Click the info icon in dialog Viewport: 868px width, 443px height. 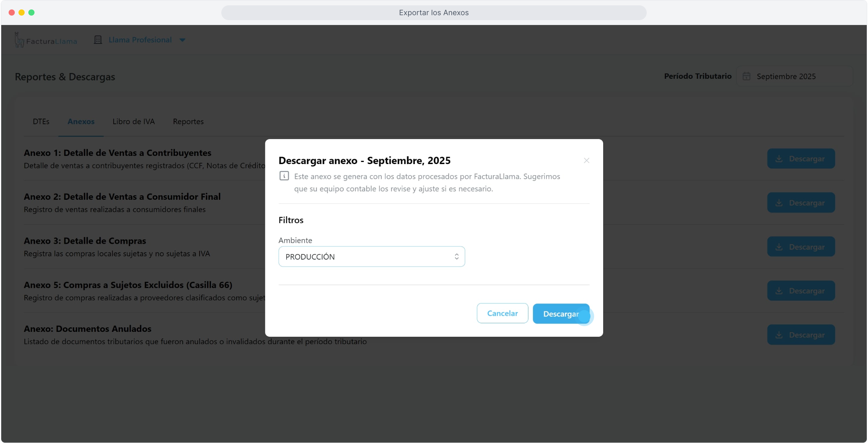point(284,176)
